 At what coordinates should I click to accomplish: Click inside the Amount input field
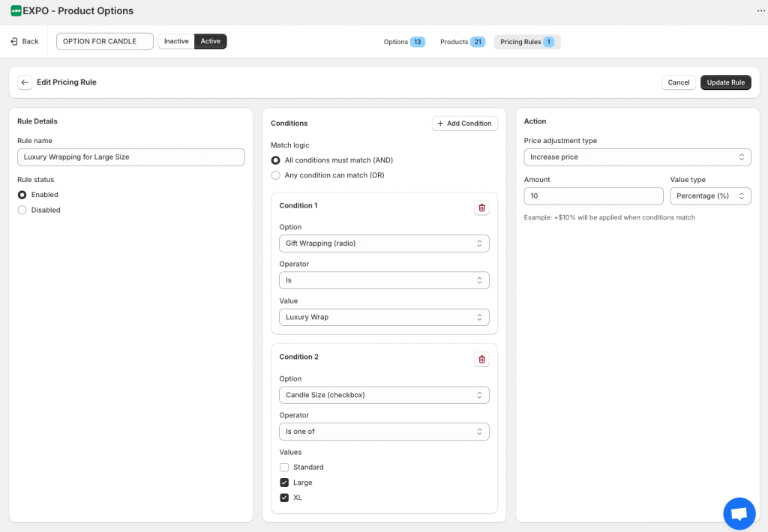tap(593, 196)
